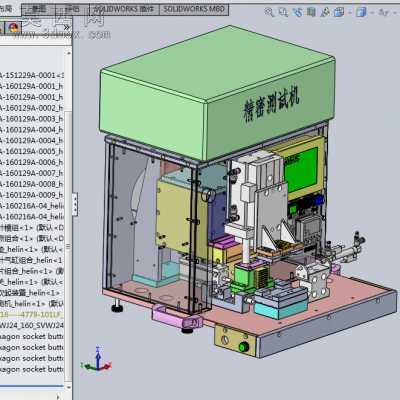400x400 pixels.
Task: Open the View Orientation icon
Action: pos(325,12)
